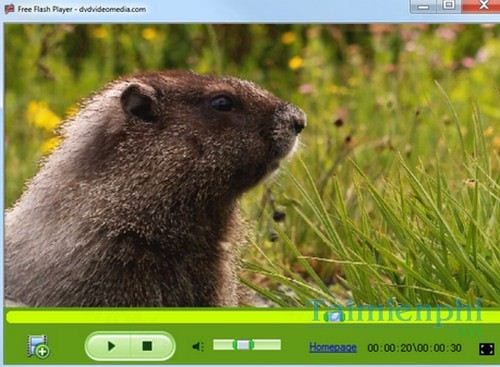Image resolution: width=500 pixels, height=367 pixels.
Task: Start playback with the Play button
Action: [110, 346]
